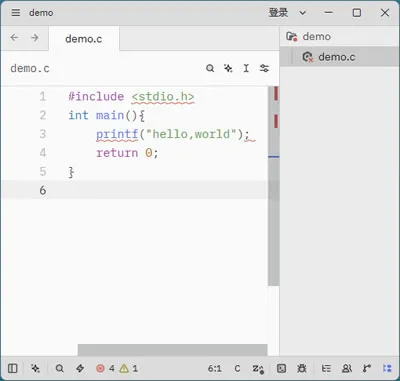Screen dimensions: 400x381
Task: Open the editor controls sliders icon
Action: coord(264,68)
